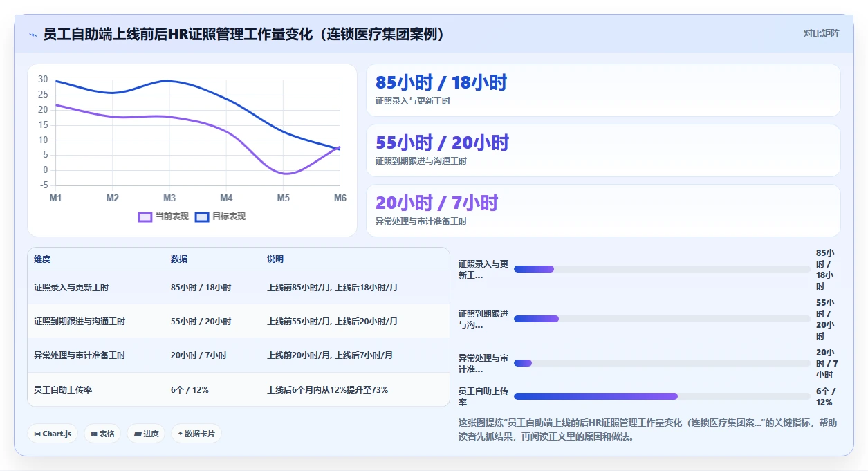Click cell 上线后6个月内从12%提升至73%
Viewport: 868px width, 471px height.
click(x=328, y=390)
